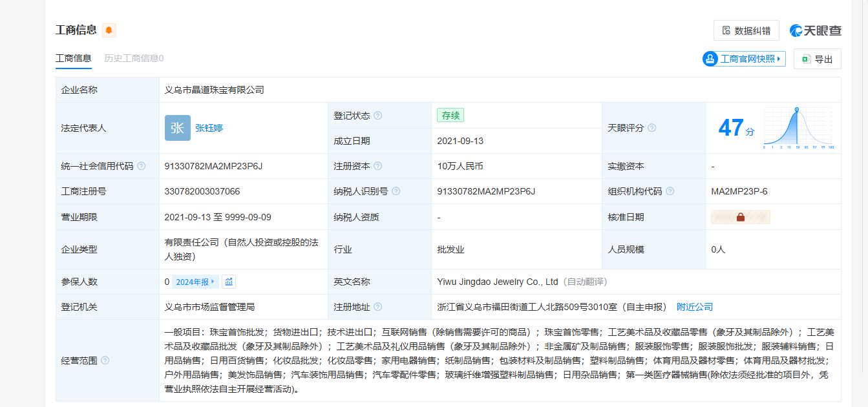868x407 pixels.
Task: Click help icon next to 经营范围
Action: pyautogui.click(x=105, y=360)
